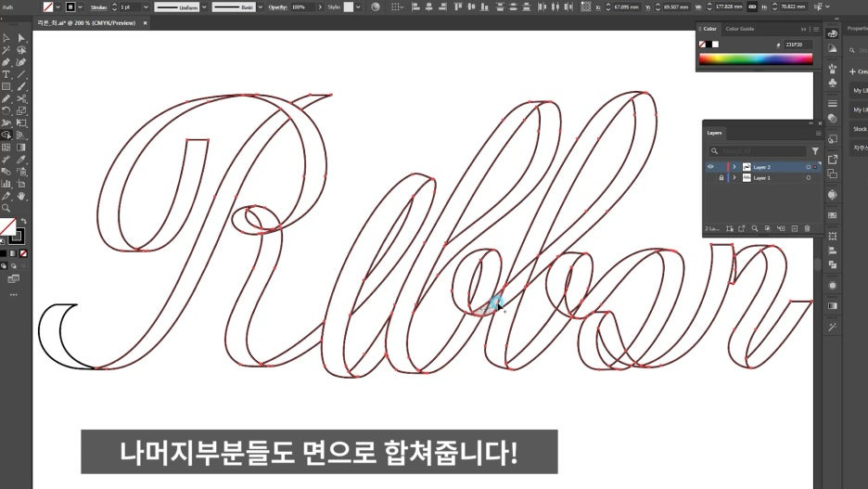
Task: Select the Lasso tool
Action: (x=21, y=50)
